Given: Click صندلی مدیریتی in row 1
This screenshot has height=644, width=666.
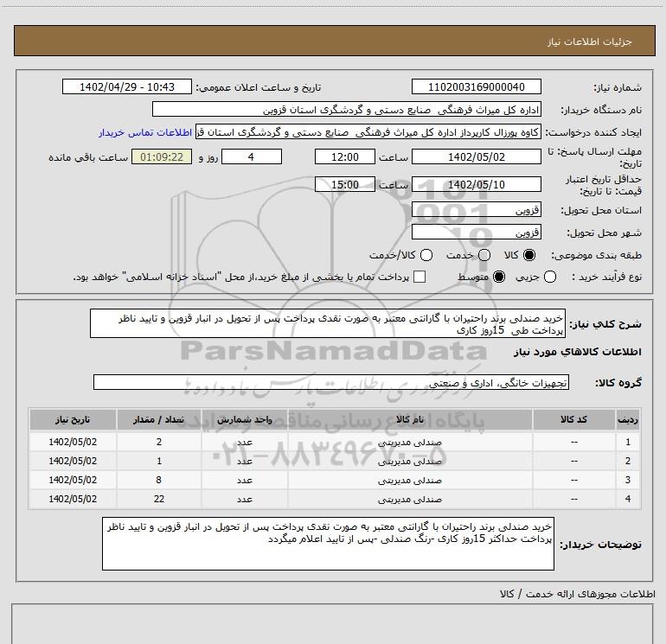Looking at the screenshot, I should pos(410,442).
